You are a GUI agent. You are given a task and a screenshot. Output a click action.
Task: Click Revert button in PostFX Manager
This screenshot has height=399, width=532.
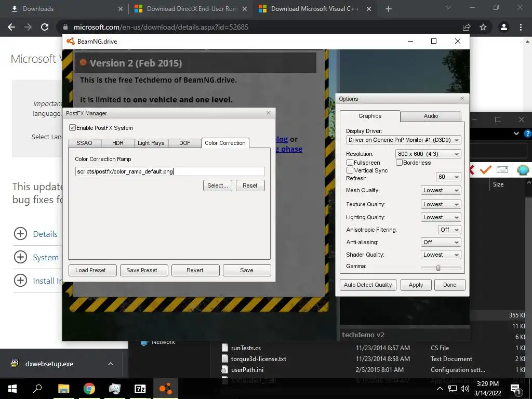tap(195, 270)
